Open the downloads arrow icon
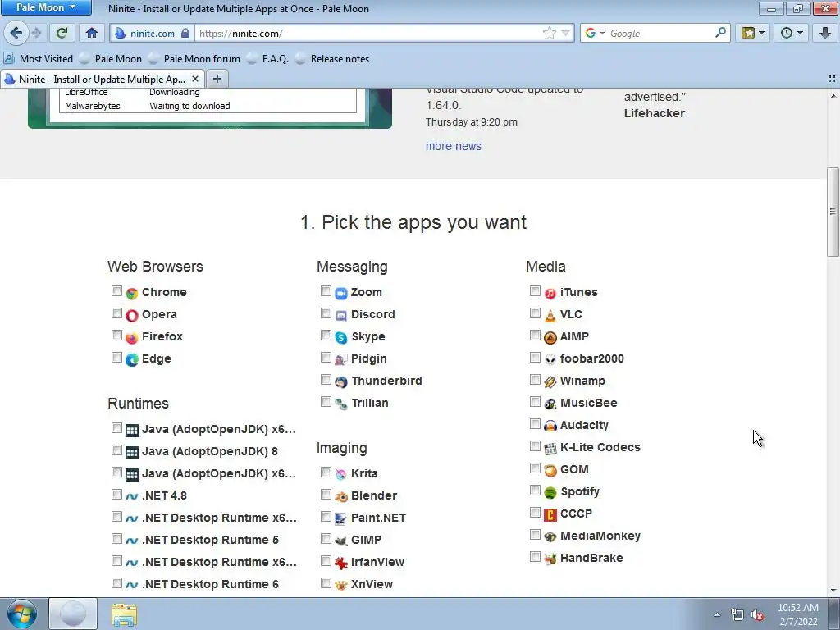 [825, 33]
